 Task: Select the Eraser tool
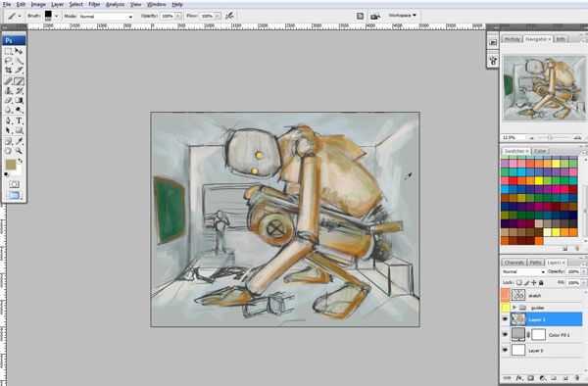[x=8, y=101]
